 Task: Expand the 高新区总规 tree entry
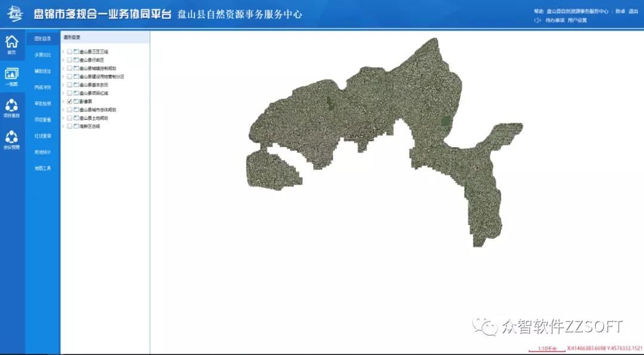(x=63, y=126)
